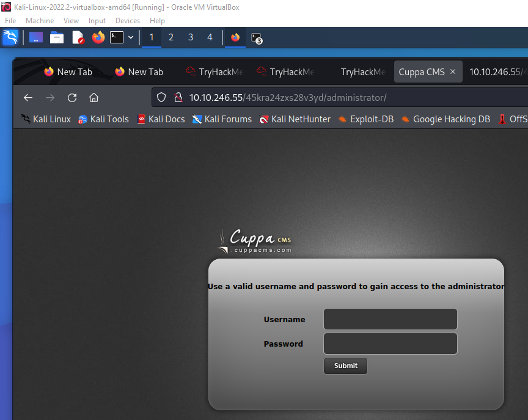This screenshot has height=420, width=528.
Task: Switch to workspace 1
Action: pyautogui.click(x=152, y=37)
